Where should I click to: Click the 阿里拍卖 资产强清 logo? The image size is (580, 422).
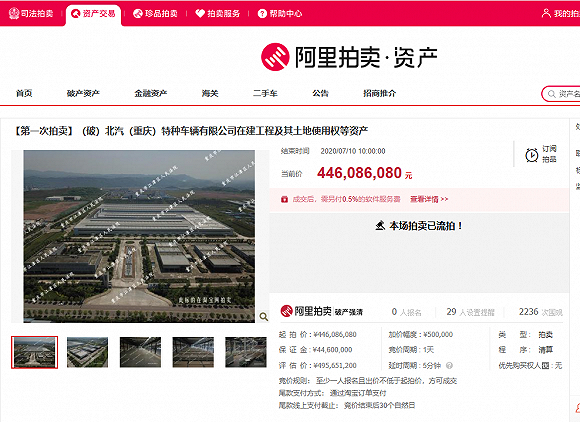(321, 311)
